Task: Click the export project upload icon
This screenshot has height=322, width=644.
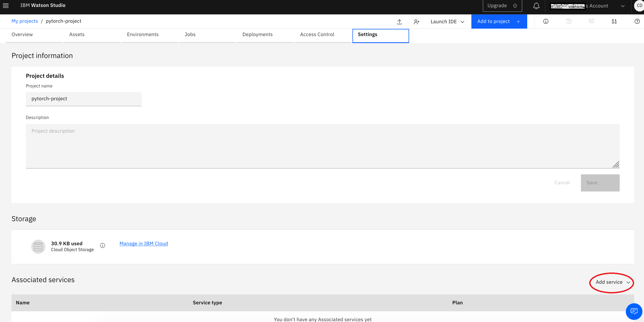Action: pos(399,22)
